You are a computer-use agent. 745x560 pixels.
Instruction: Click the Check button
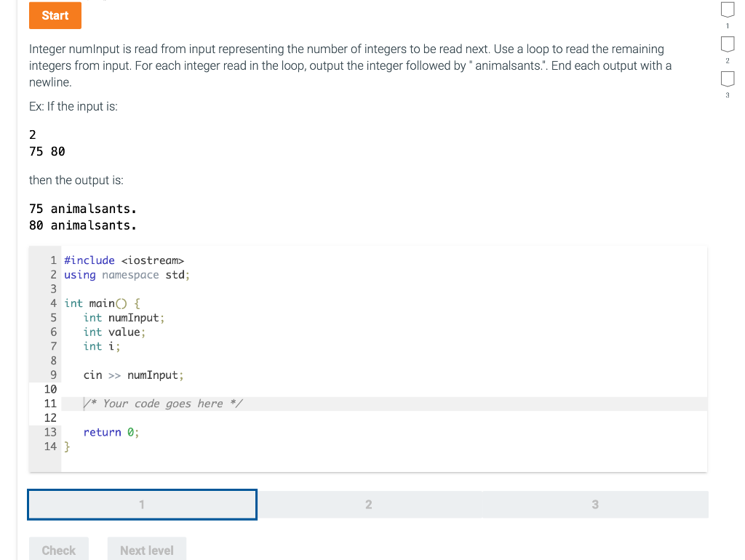tap(58, 550)
